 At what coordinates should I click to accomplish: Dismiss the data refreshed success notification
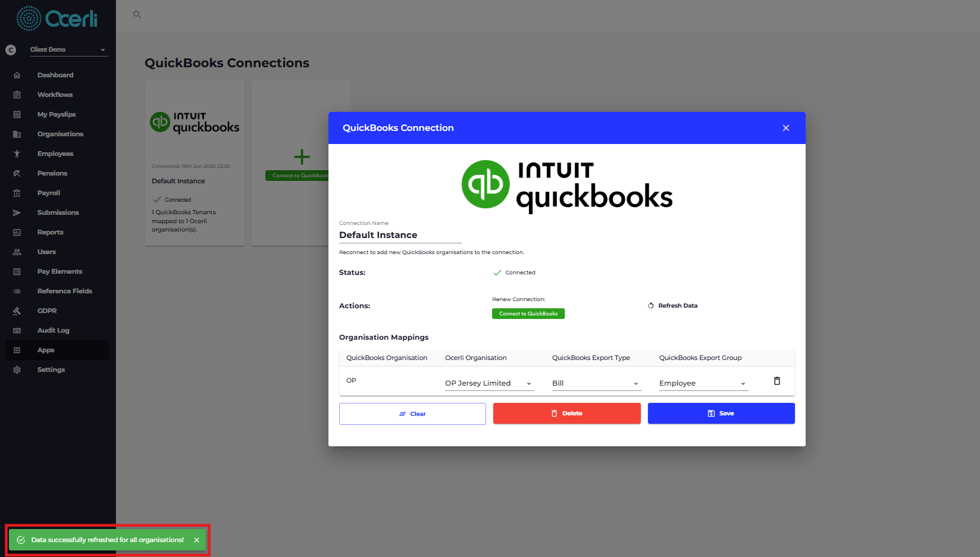196,540
